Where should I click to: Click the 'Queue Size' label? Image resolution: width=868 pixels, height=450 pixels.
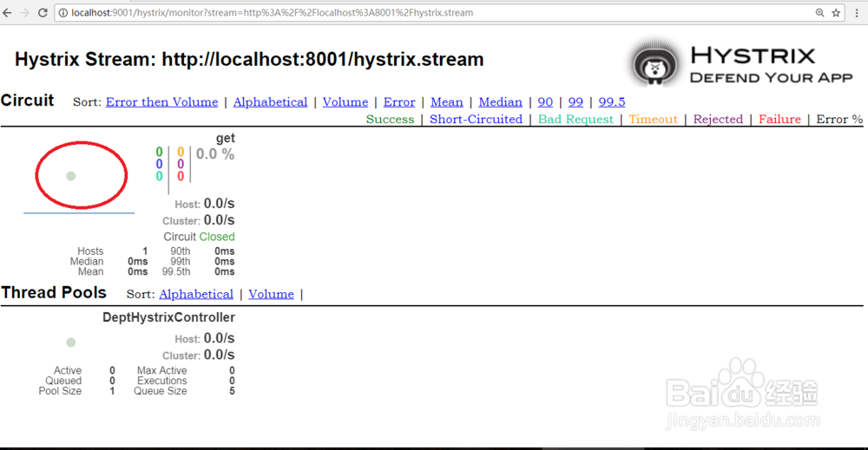[x=160, y=391]
